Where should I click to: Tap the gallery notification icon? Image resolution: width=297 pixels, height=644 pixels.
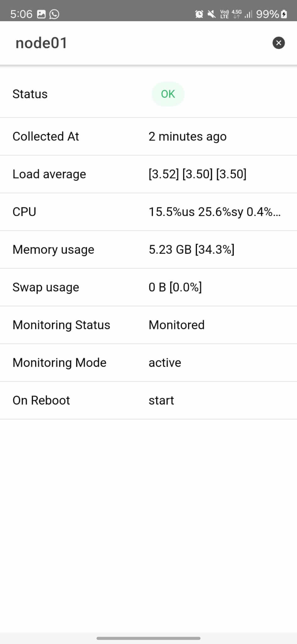click(x=41, y=14)
